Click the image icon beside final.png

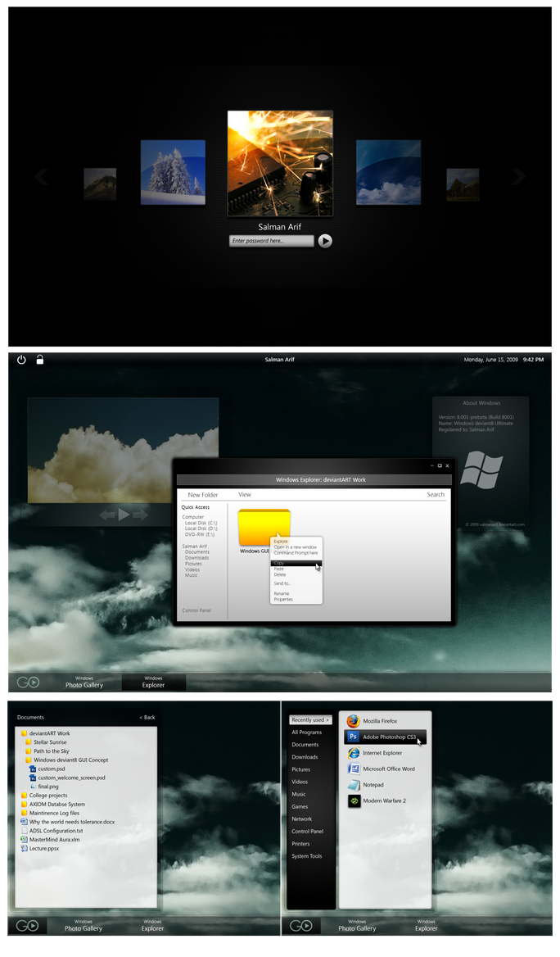pos(33,787)
